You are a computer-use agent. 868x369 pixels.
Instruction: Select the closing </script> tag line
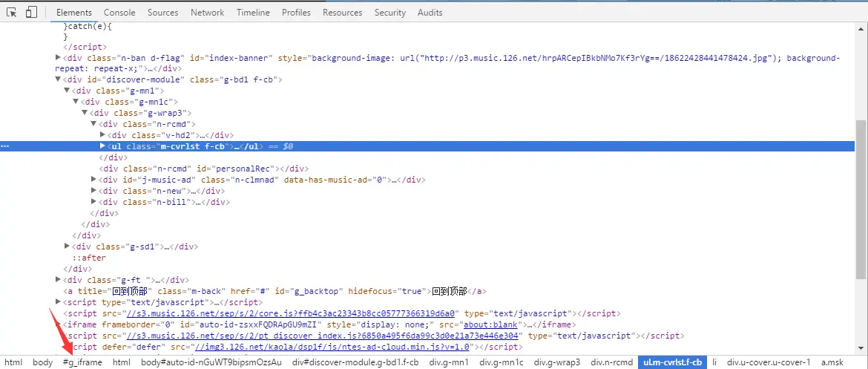click(85, 47)
